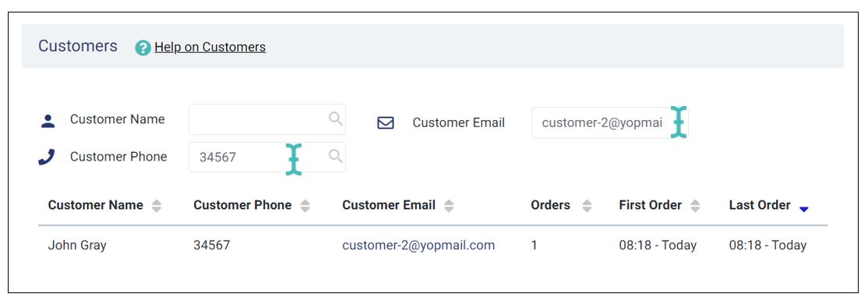868x308 pixels.
Task: Open the Help on Customers link
Action: [210, 47]
